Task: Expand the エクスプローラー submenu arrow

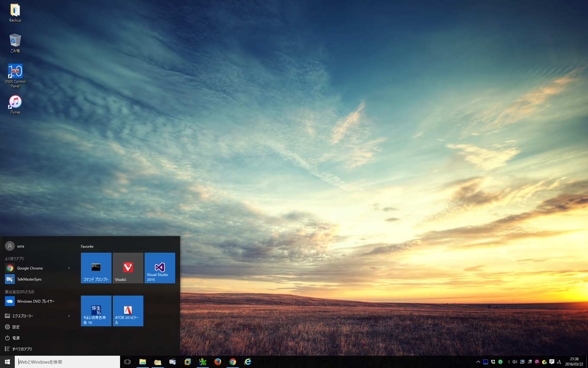Action: pos(69,316)
